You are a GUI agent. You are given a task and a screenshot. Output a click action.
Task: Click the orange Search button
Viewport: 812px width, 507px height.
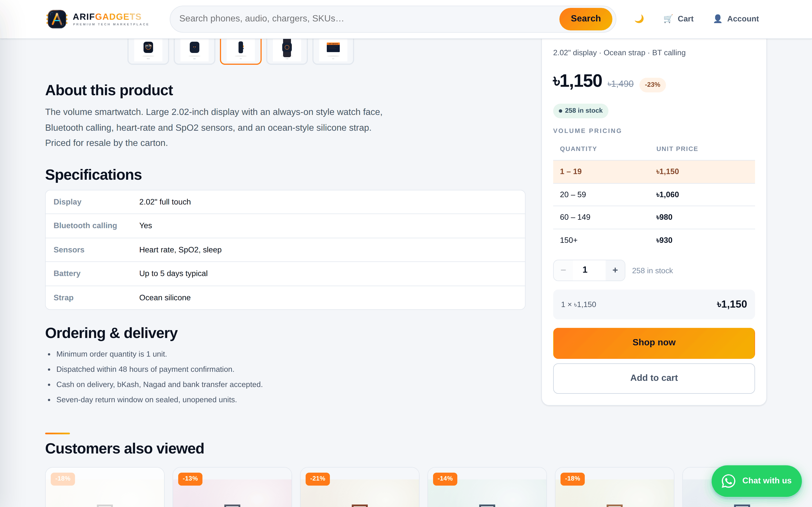pyautogui.click(x=586, y=19)
